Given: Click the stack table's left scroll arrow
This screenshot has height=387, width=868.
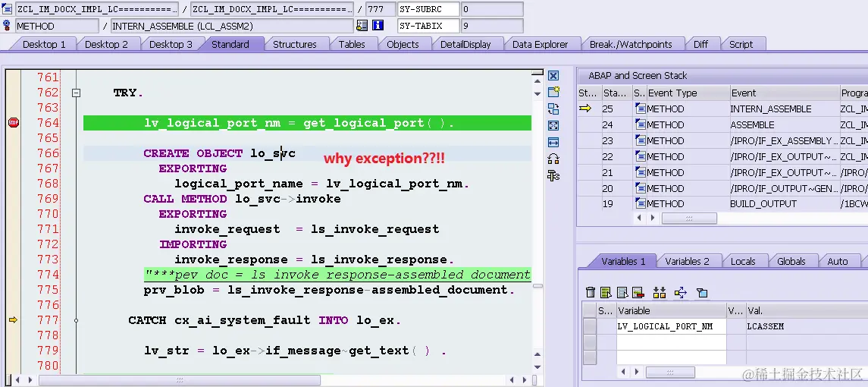Looking at the screenshot, I should 639,219.
